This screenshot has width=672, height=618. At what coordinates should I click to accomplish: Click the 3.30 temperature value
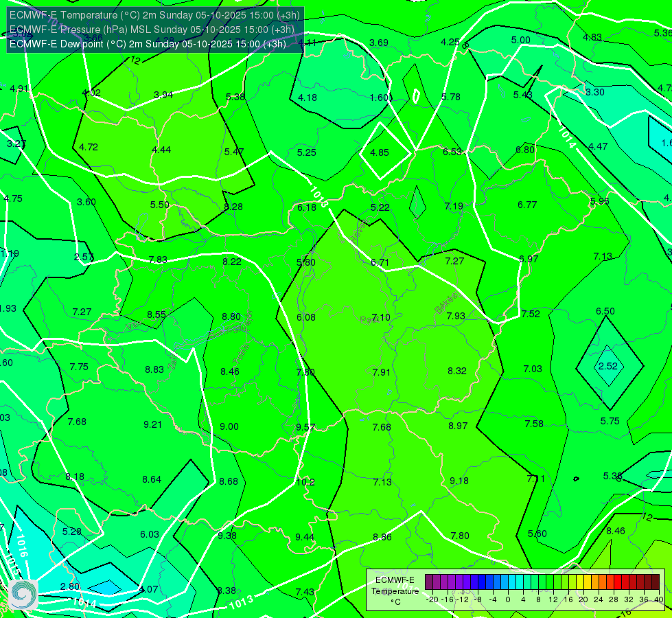pos(595,92)
